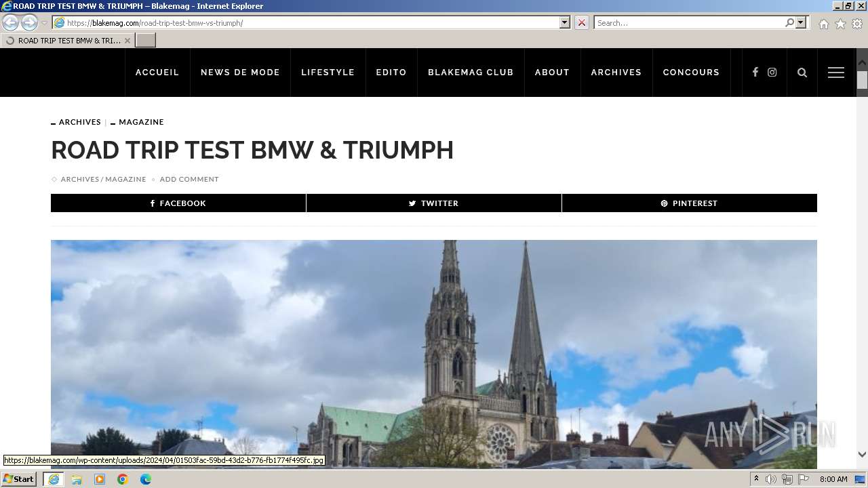Open the ARCHIVES menu item
Image resolution: width=868 pixels, height=488 pixels.
click(x=616, y=73)
